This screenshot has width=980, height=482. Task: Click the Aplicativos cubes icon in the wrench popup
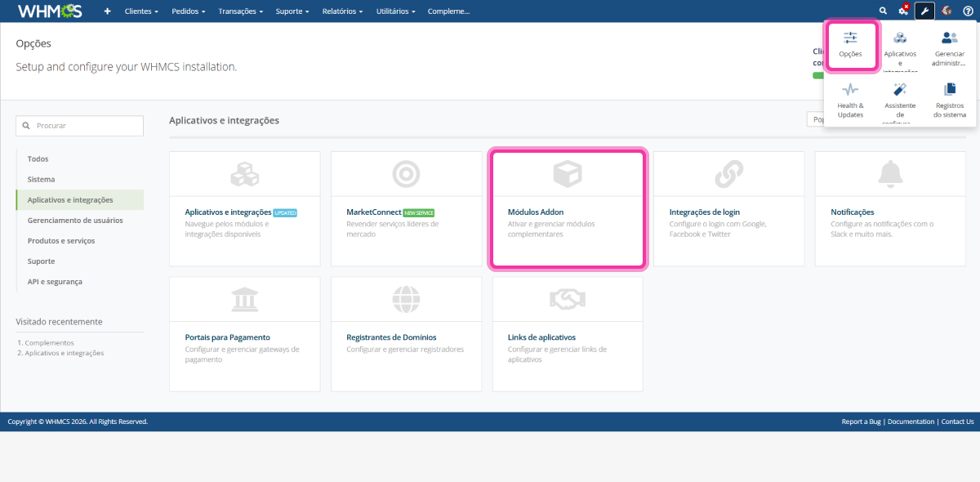(900, 38)
